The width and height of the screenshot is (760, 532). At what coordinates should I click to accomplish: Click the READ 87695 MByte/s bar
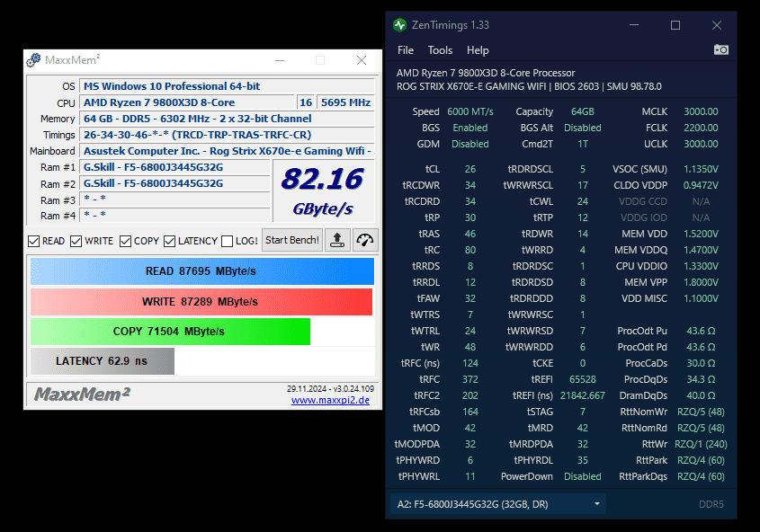pyautogui.click(x=202, y=271)
